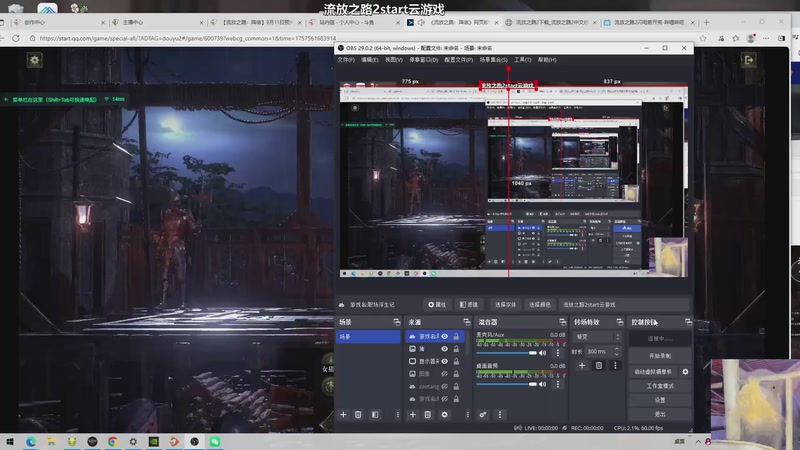Image resolution: width=800 pixels, height=450 pixels.
Task: Select the zaotang source row
Action: point(435,386)
